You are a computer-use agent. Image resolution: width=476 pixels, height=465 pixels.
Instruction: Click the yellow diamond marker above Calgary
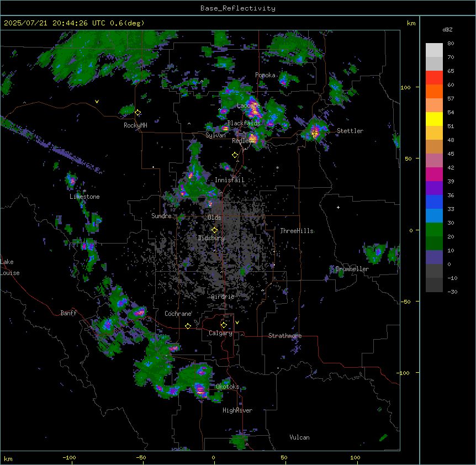point(224,325)
